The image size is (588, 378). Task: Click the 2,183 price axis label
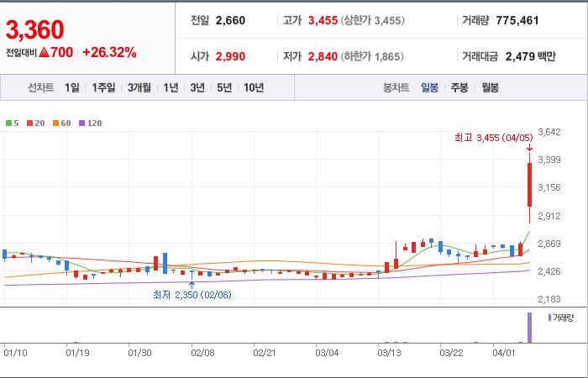[x=549, y=299]
